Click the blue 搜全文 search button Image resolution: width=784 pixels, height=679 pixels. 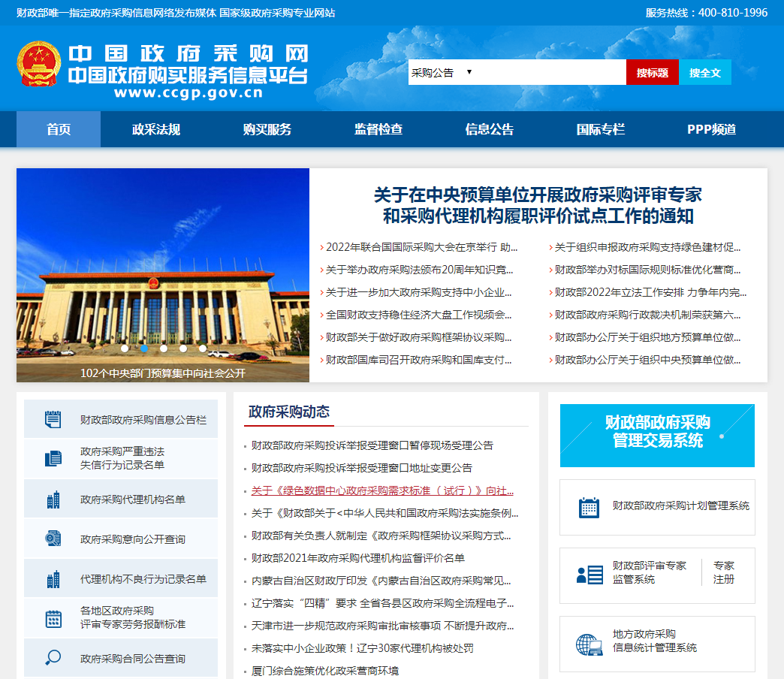click(x=705, y=73)
